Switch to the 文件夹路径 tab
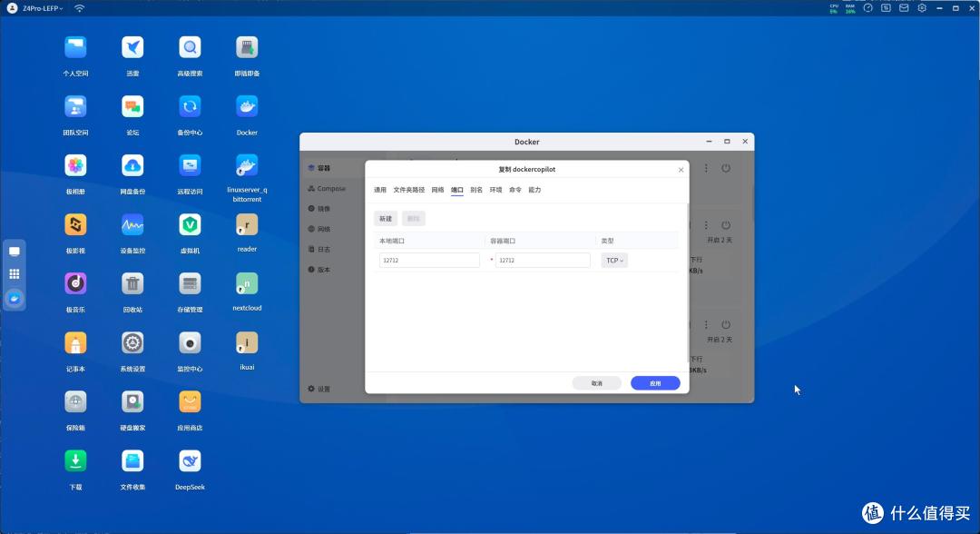The image size is (980, 534). (x=408, y=190)
